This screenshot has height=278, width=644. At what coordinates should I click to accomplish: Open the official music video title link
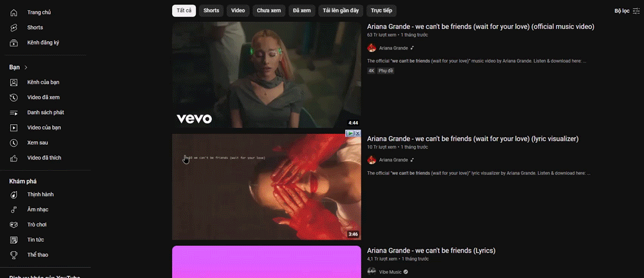[480, 26]
